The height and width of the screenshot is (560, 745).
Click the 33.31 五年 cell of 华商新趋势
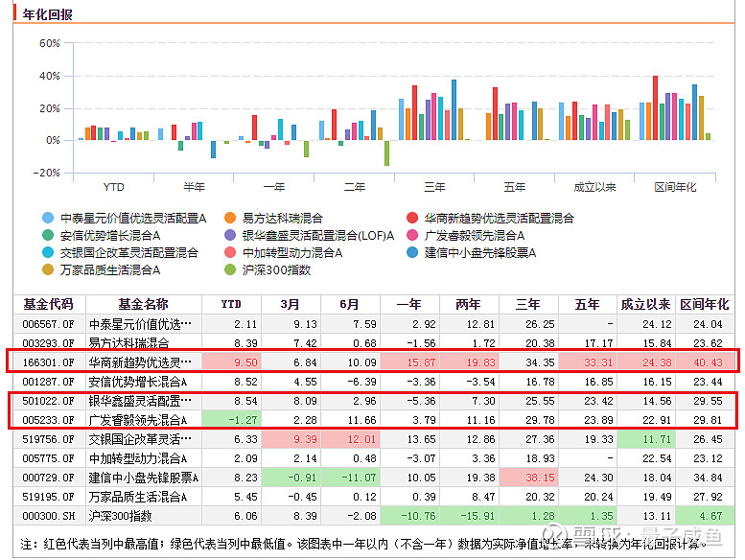[588, 362]
